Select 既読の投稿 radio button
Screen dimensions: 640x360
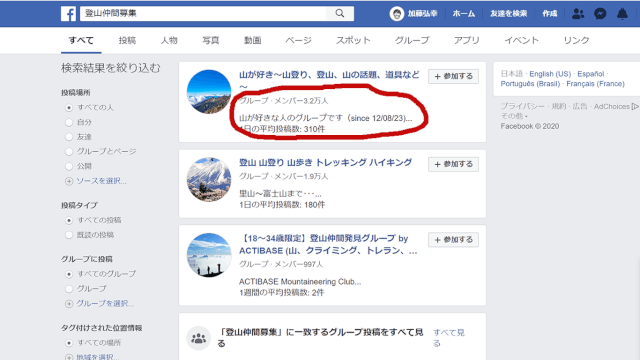tap(69, 235)
